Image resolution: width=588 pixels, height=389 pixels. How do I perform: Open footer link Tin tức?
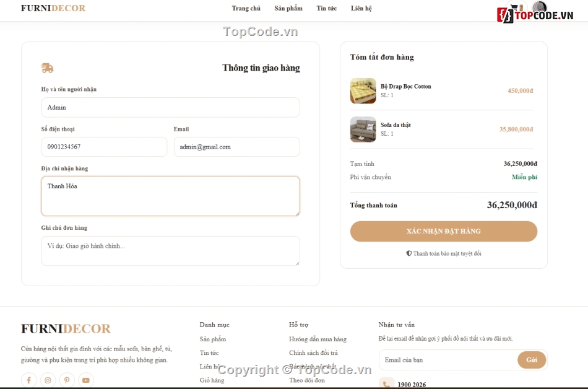pos(209,352)
